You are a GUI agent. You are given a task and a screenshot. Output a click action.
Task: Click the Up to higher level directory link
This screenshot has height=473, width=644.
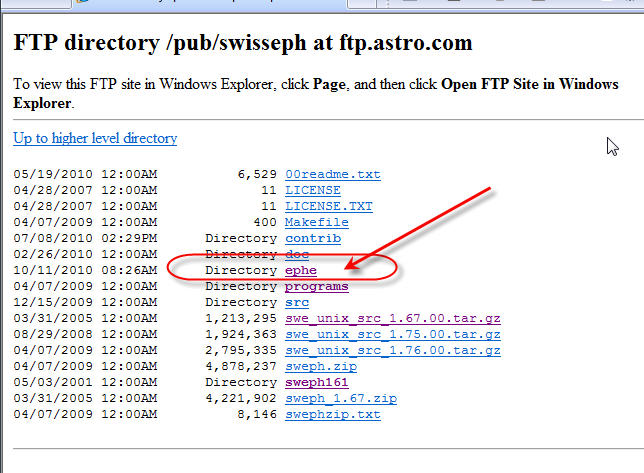[95, 138]
